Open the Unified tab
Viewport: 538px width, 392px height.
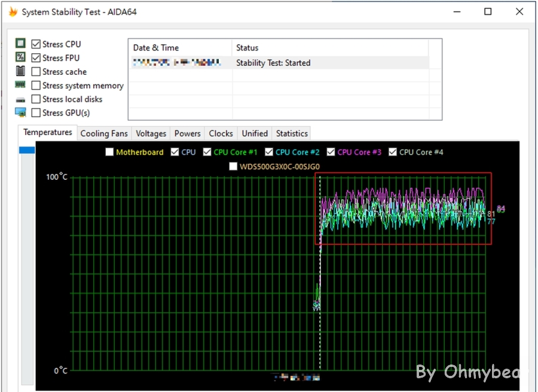click(255, 133)
